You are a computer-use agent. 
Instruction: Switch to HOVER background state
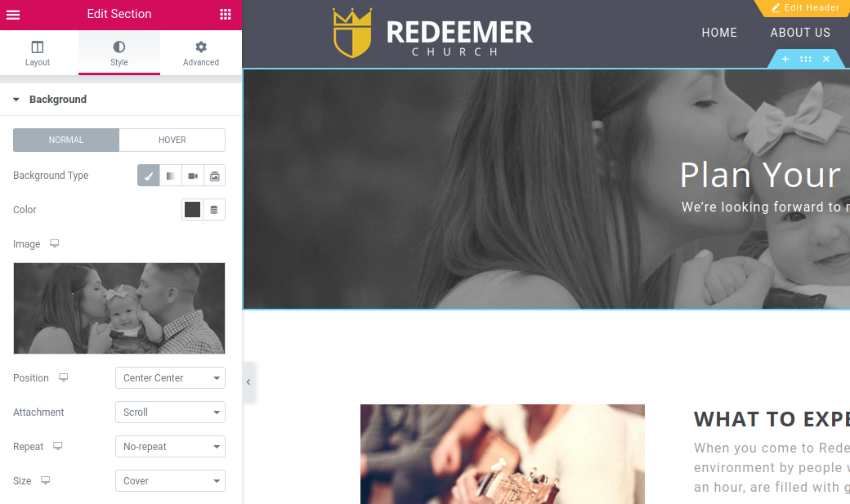(x=172, y=140)
